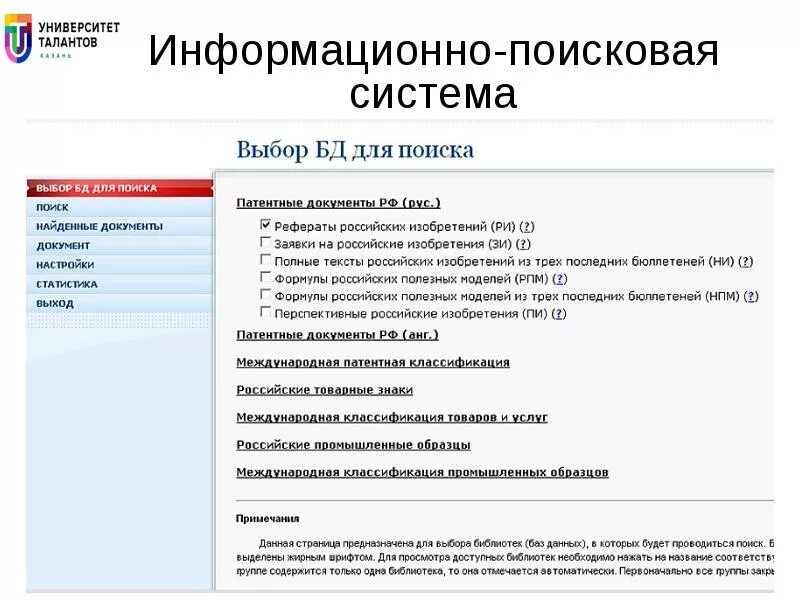
Task: Open help (?) for ЗИ database
Action: 523,244
